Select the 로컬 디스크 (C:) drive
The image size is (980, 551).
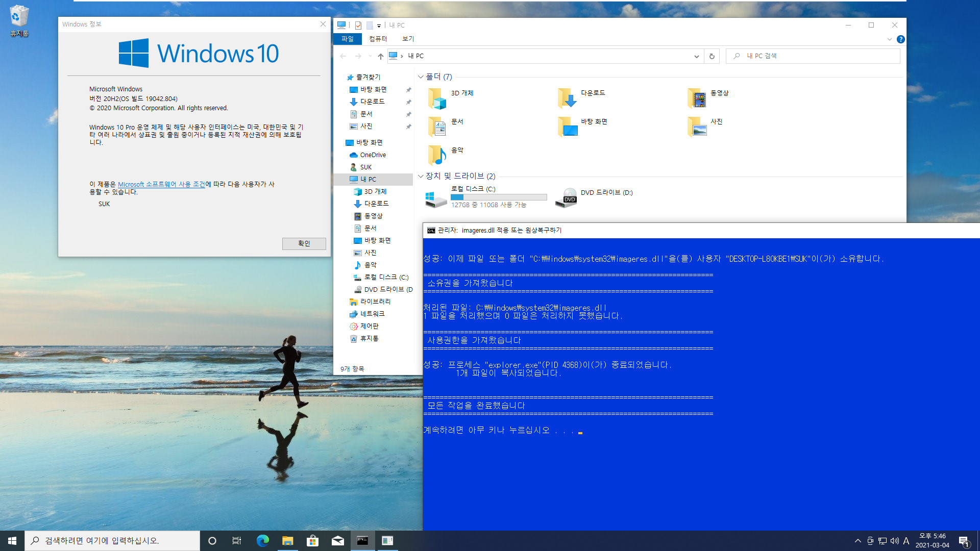pyautogui.click(x=486, y=196)
